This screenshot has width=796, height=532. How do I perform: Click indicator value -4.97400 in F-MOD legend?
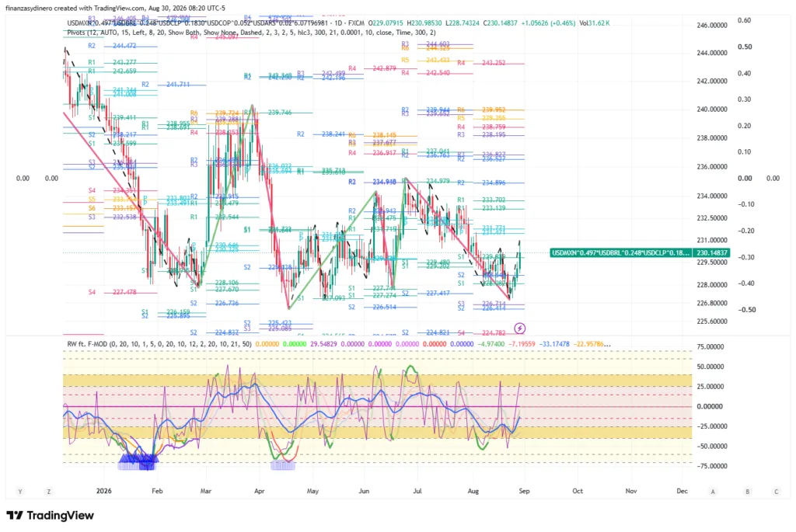491,344
